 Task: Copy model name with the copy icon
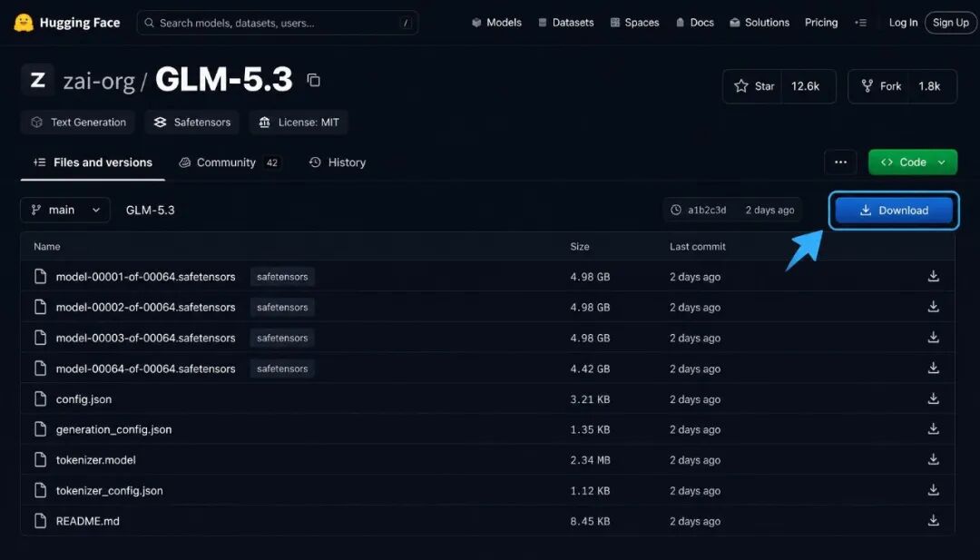(x=313, y=80)
